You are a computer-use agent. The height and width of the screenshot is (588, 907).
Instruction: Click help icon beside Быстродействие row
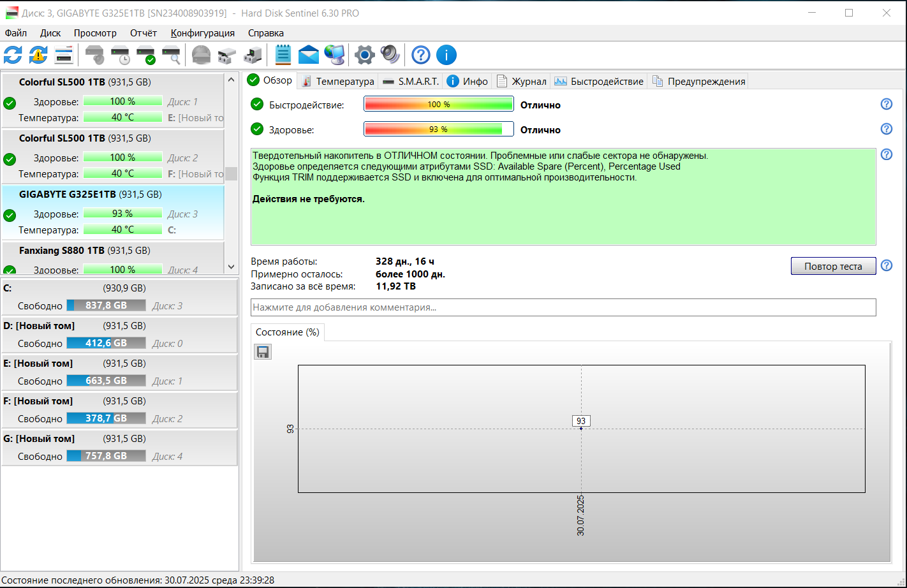click(x=887, y=104)
